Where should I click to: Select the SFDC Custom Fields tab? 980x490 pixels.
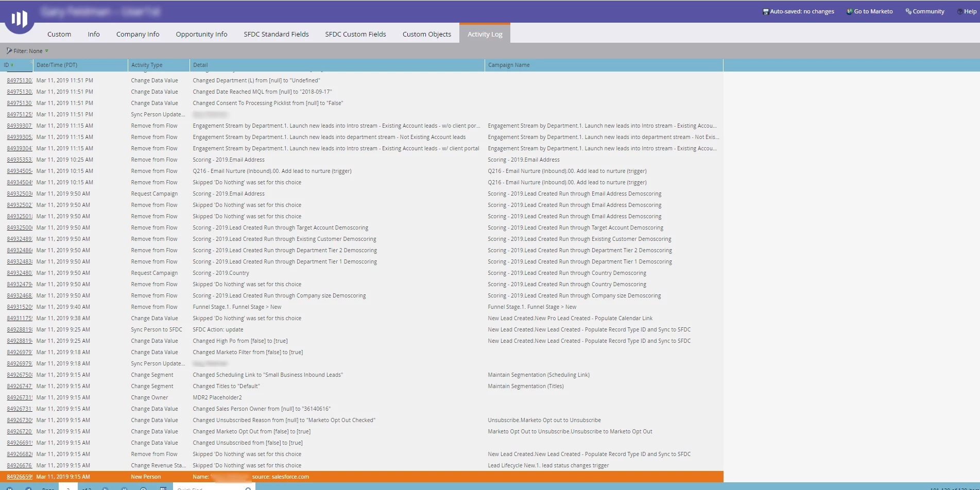tap(355, 34)
